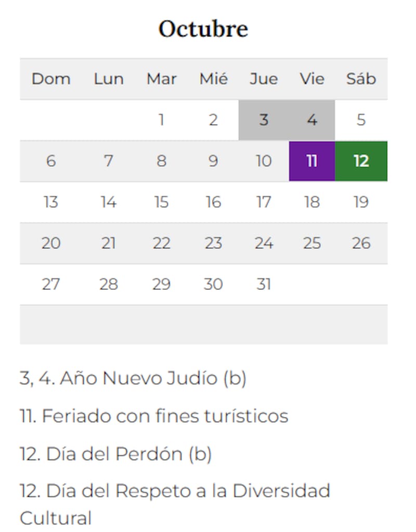Click date 20 in the calendar
This screenshot has height=532, width=416.
pos(51,243)
